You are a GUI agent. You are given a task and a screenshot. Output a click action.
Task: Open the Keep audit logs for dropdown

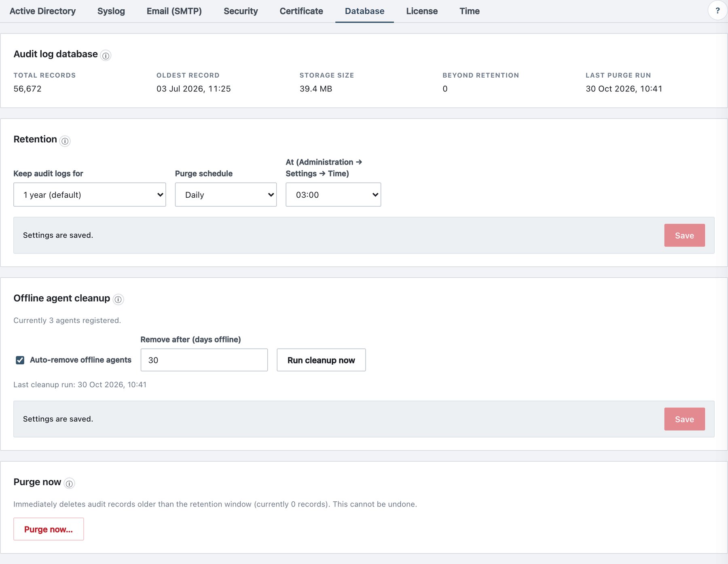[x=90, y=194]
